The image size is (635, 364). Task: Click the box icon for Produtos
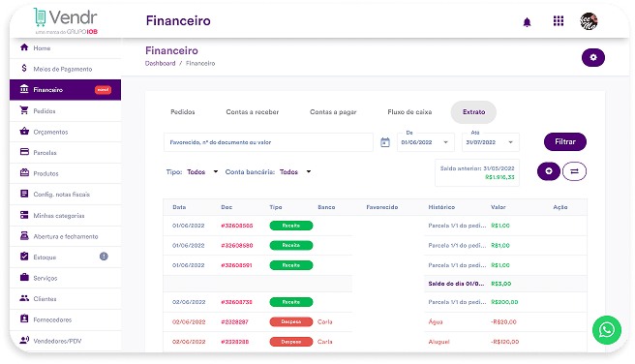point(24,173)
